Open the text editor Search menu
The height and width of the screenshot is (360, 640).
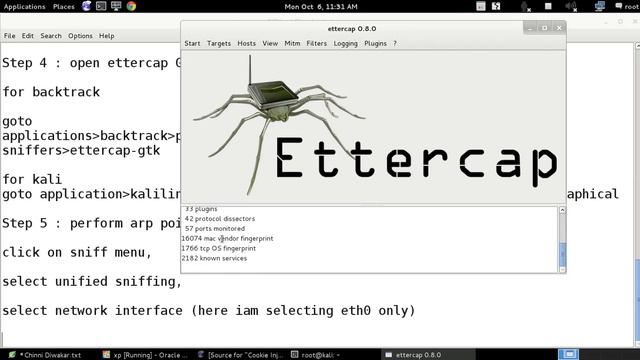tap(51, 36)
